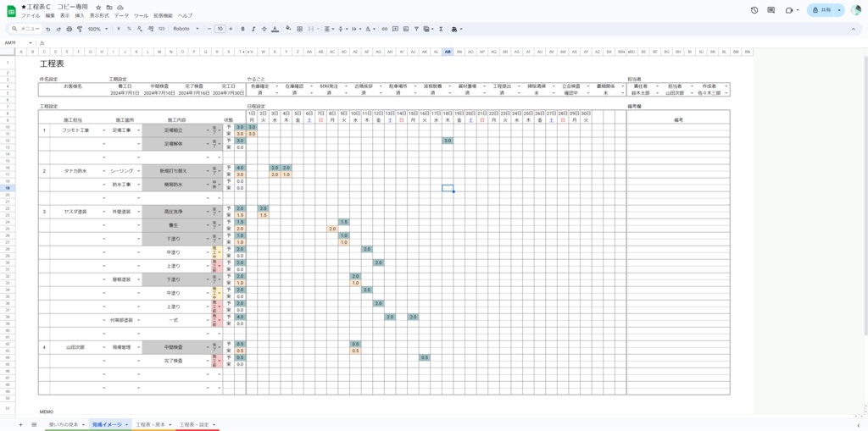The height and width of the screenshot is (431, 868).
Task: Click the undo arrow icon
Action: [x=48, y=29]
